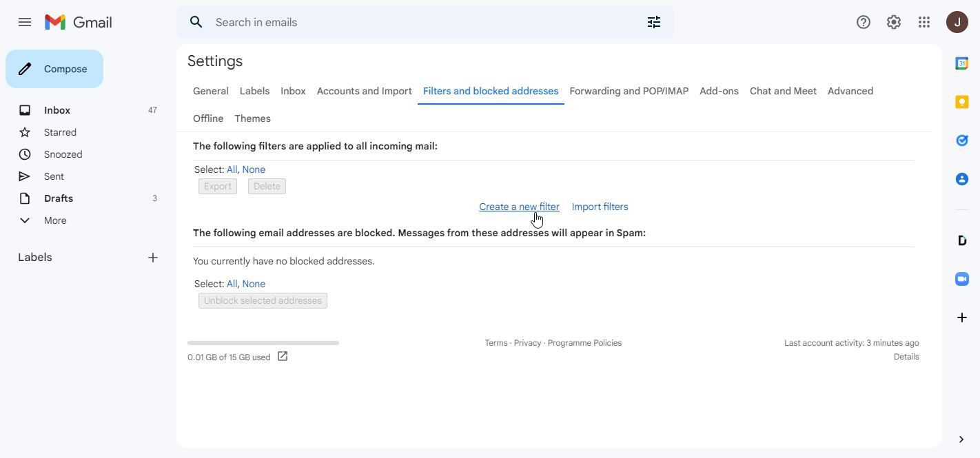Open Gmail Help with the question mark icon
Image resolution: width=980 pixels, height=458 pixels.
tap(863, 22)
